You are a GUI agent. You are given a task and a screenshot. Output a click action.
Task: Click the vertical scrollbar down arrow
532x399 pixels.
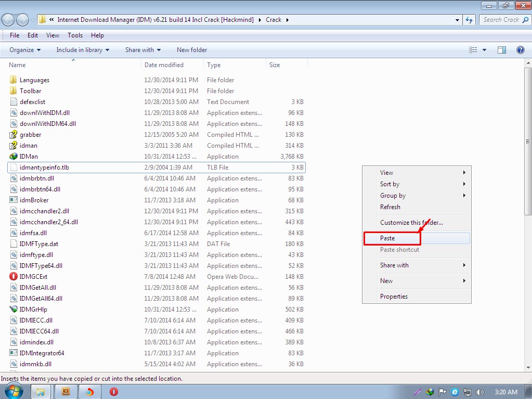pyautogui.click(x=528, y=368)
